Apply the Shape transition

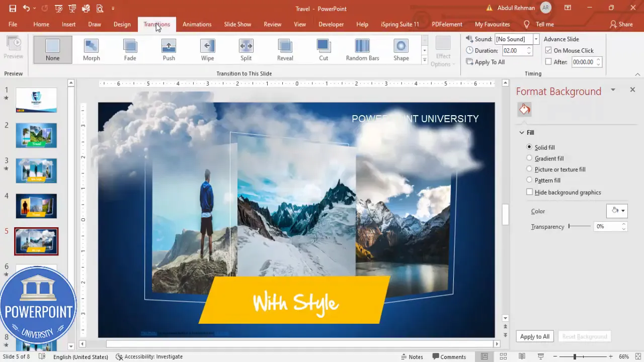tap(401, 49)
